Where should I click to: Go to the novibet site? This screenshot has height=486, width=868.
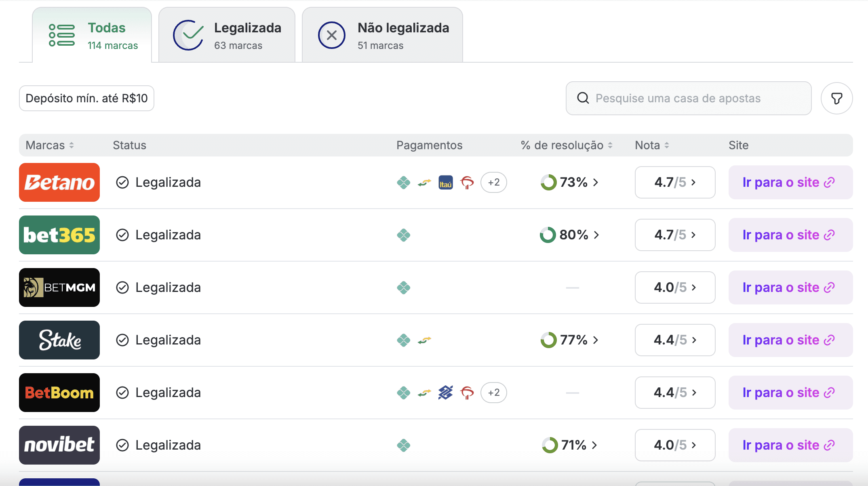coord(790,445)
